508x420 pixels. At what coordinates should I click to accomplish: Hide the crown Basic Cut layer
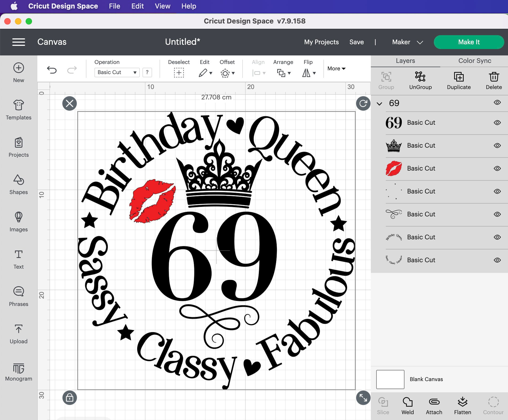[x=497, y=146]
